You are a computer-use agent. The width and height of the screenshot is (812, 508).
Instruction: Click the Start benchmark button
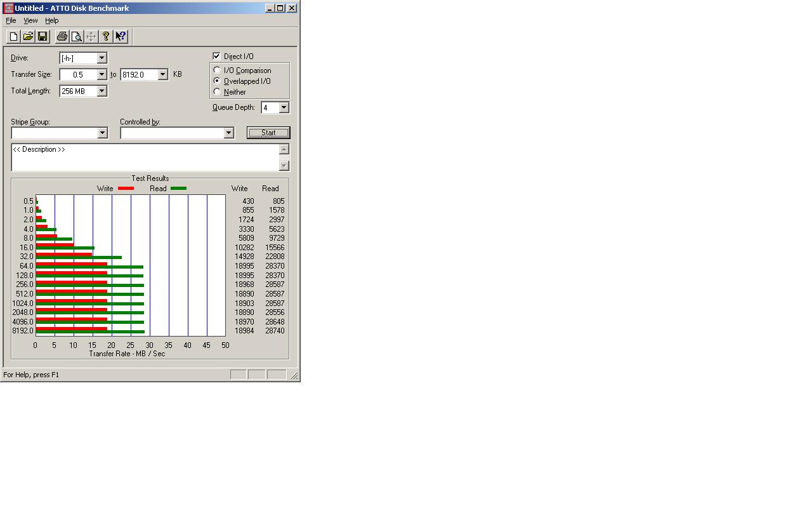pos(268,133)
